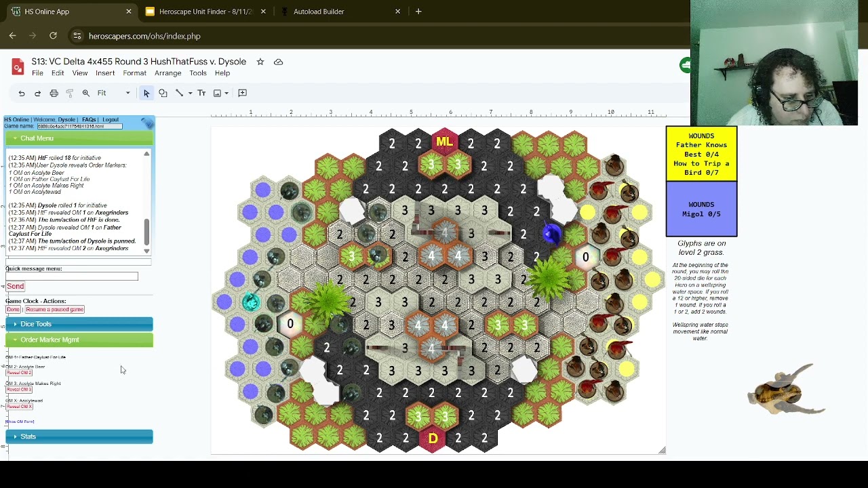Click the blue figure on the map
Screen dimensions: 868x488
(x=551, y=234)
